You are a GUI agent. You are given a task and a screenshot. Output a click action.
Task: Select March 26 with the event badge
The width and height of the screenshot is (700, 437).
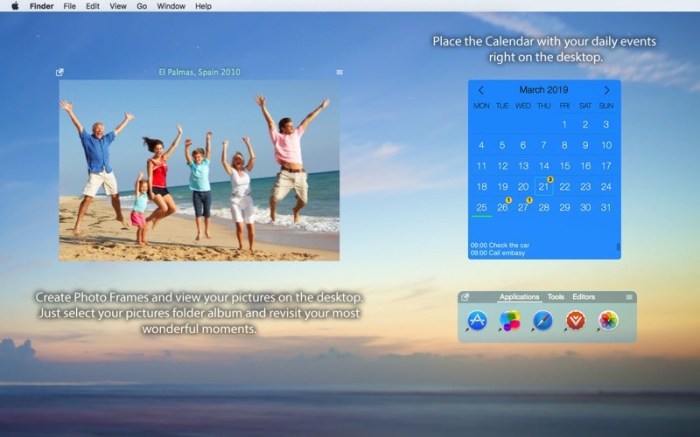click(502, 207)
